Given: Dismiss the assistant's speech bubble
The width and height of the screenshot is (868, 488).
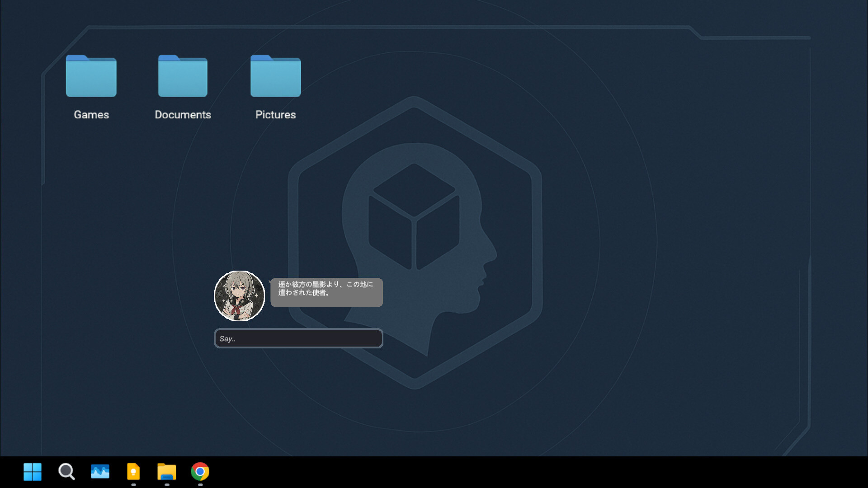Looking at the screenshot, I should [326, 292].
